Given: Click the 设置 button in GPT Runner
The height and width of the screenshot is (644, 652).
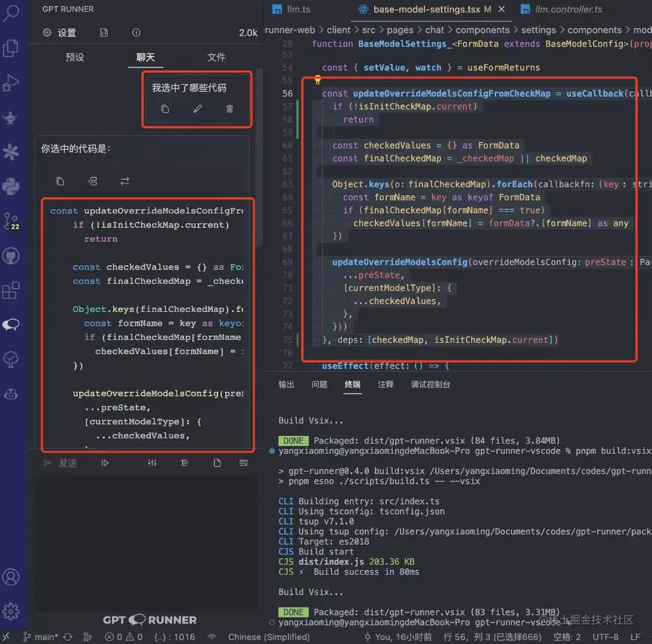Looking at the screenshot, I should pyautogui.click(x=60, y=32).
